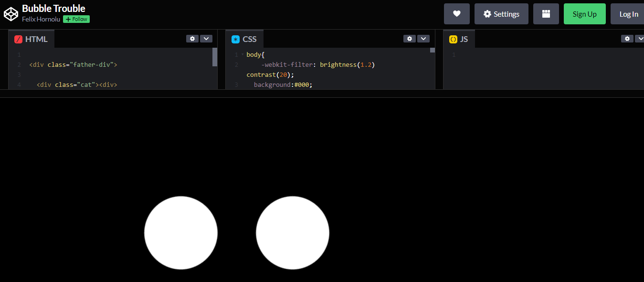The height and width of the screenshot is (282, 644).
Task: Open the JS editor settings gear
Action: (x=627, y=38)
